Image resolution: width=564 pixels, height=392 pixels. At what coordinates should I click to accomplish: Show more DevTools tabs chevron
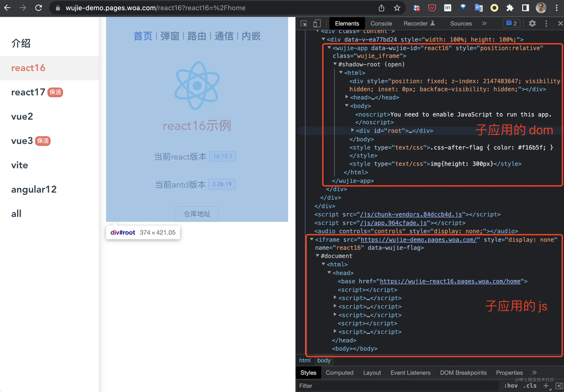[484, 24]
